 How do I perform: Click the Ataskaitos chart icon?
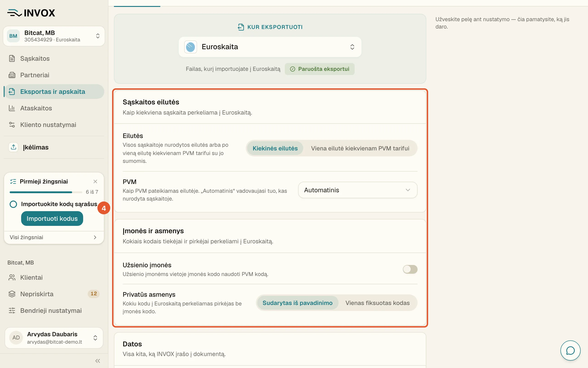pos(12,108)
